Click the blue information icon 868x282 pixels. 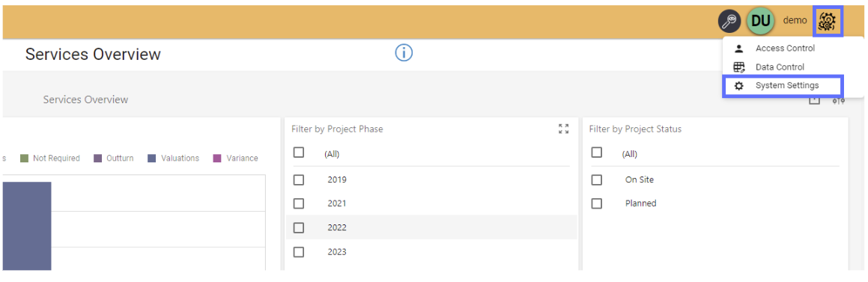tap(404, 53)
